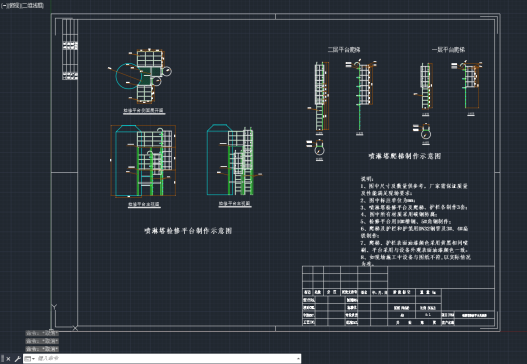Image resolution: width=527 pixels, height=364 pixels.
Task: Open the recent commands dropdown in command line
Action: point(30,359)
